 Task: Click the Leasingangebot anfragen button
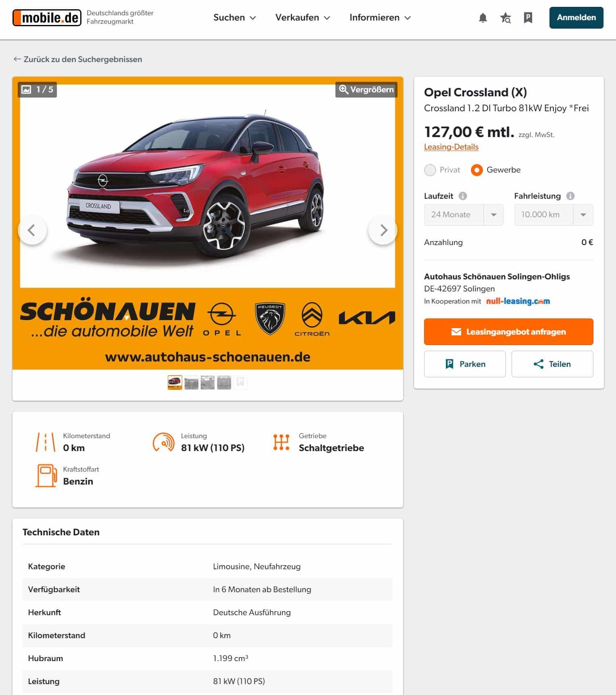(508, 332)
